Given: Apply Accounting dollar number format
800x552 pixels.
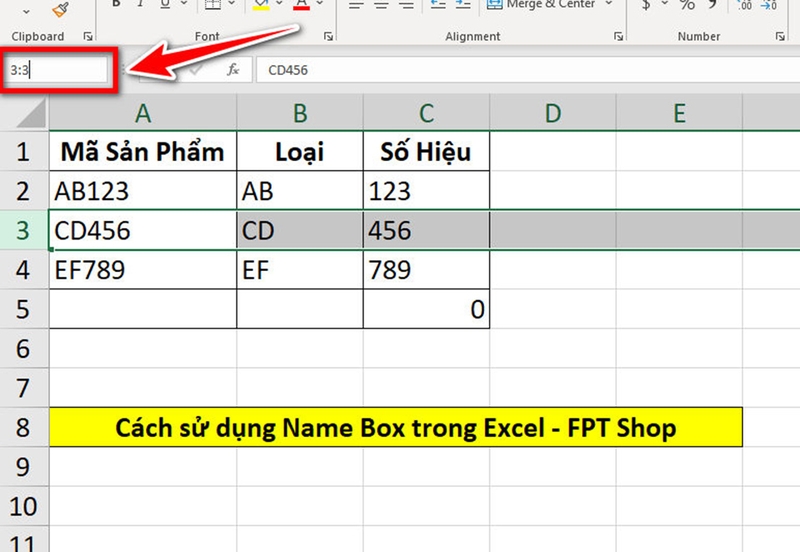Looking at the screenshot, I should [646, 5].
